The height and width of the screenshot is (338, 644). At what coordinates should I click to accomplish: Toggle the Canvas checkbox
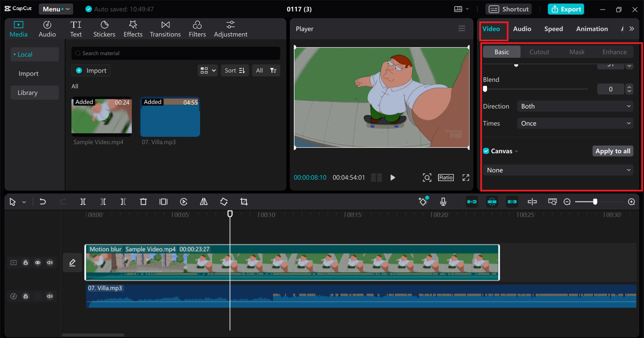486,151
